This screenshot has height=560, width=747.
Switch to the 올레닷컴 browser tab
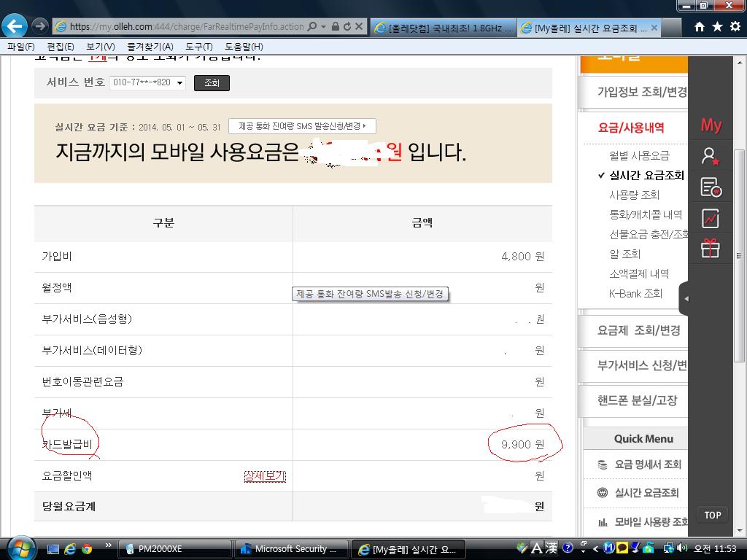click(x=442, y=28)
